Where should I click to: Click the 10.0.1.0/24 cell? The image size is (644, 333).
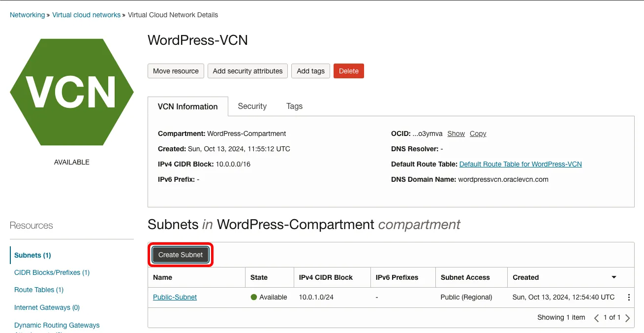[317, 297]
